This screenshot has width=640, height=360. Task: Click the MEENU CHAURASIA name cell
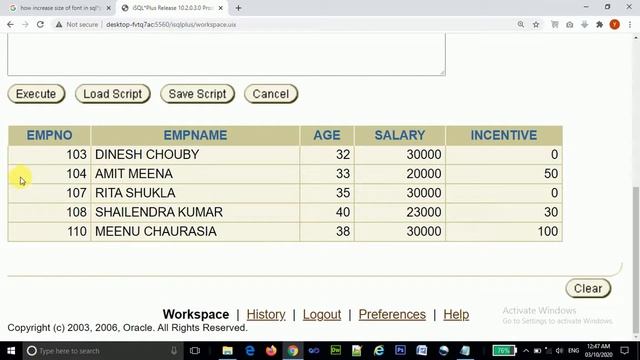coord(196,231)
